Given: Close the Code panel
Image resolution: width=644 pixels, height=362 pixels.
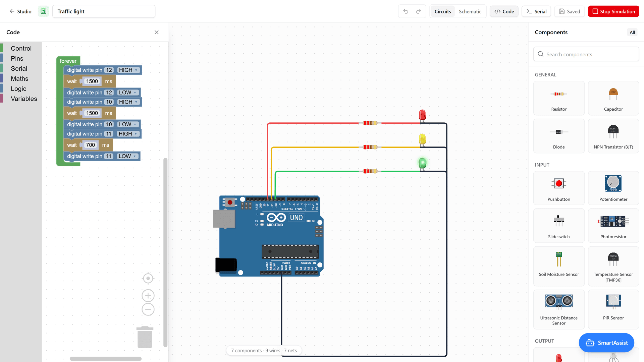Looking at the screenshot, I should coord(157,32).
